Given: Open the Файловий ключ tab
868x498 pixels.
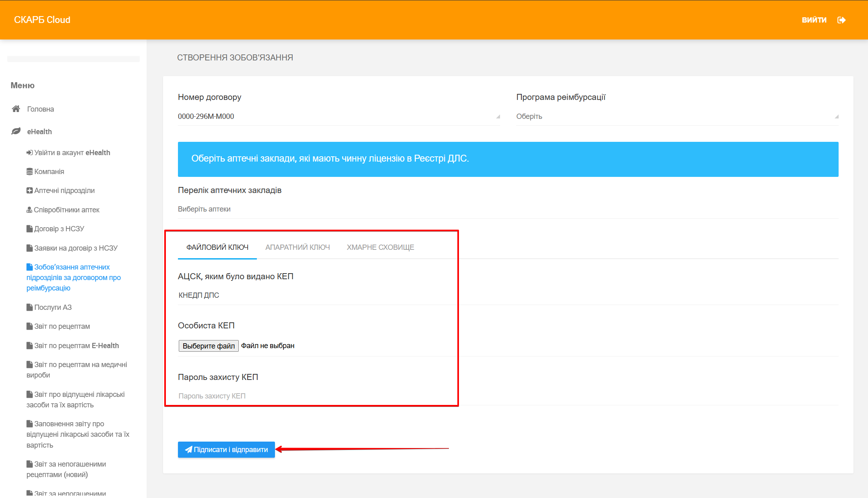Looking at the screenshot, I should [217, 247].
